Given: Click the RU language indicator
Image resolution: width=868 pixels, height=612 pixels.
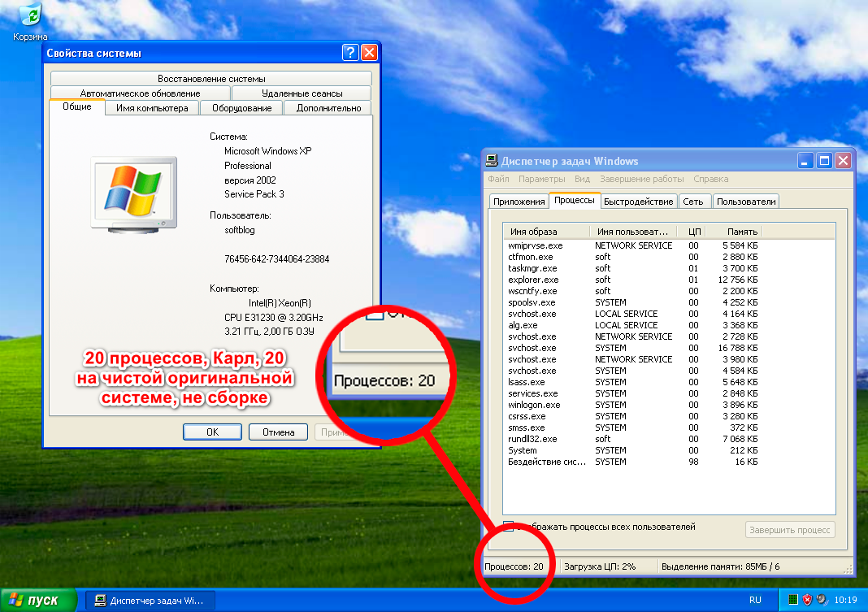Looking at the screenshot, I should point(755,600).
